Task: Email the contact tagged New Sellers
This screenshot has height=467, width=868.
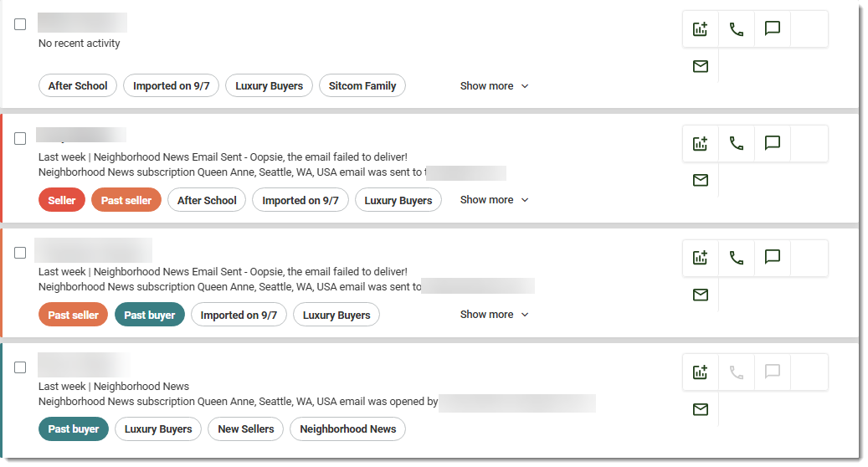Action: (701, 409)
